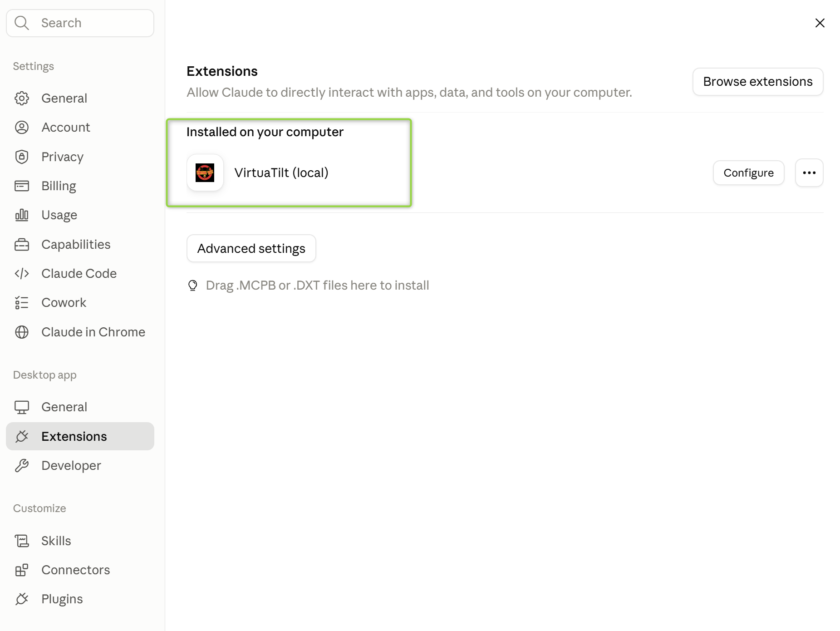Click the 'Customize' section label

tap(39, 508)
